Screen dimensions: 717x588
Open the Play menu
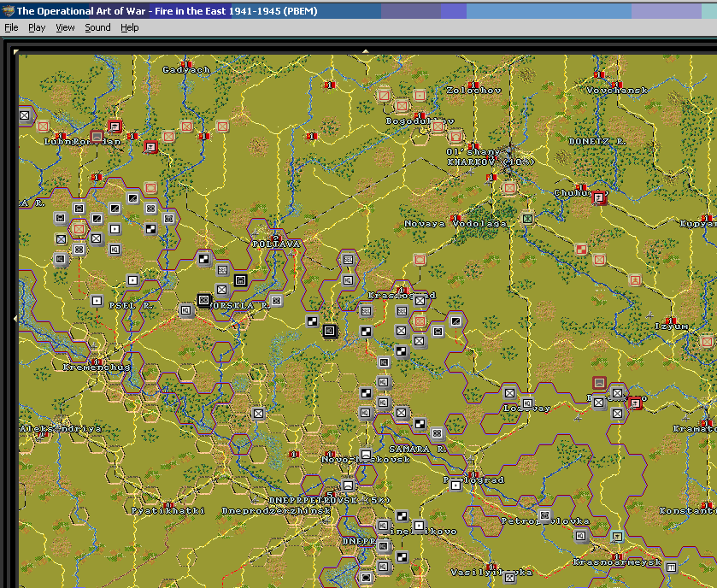[37, 27]
